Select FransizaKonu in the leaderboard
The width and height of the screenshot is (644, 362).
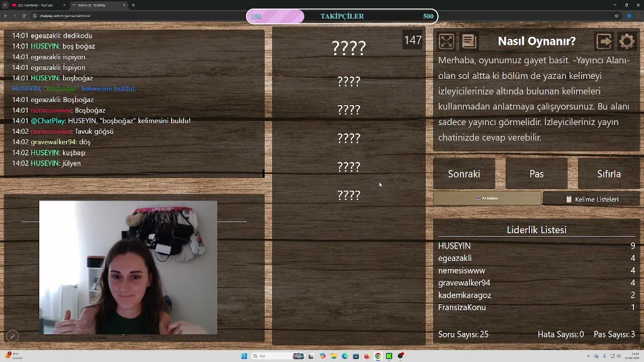[x=536, y=307]
